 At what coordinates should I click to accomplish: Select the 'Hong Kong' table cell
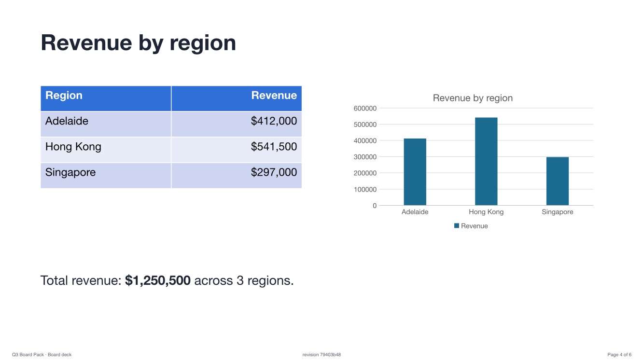click(106, 150)
